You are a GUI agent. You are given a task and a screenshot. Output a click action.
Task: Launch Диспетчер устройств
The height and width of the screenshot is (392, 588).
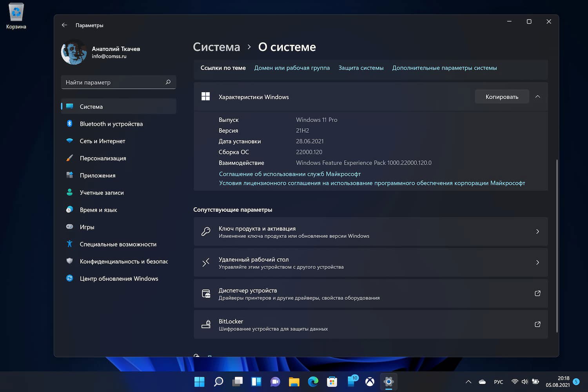click(370, 294)
